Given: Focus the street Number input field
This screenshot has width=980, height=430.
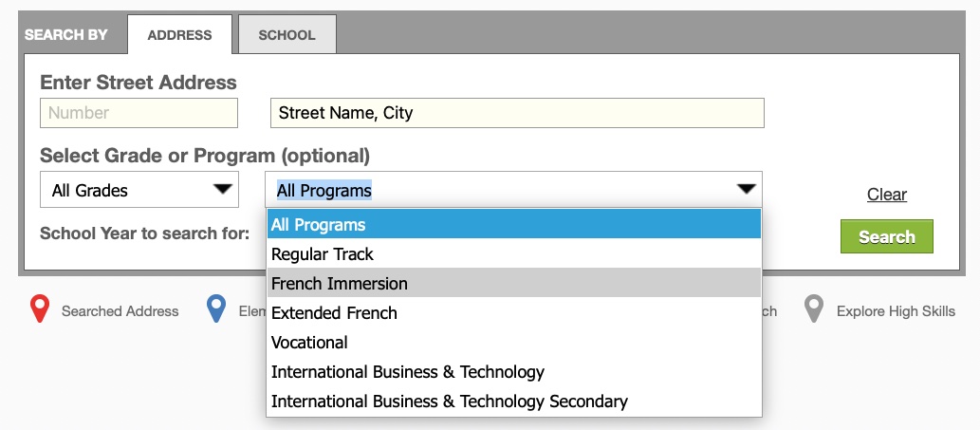Looking at the screenshot, I should point(139,113).
